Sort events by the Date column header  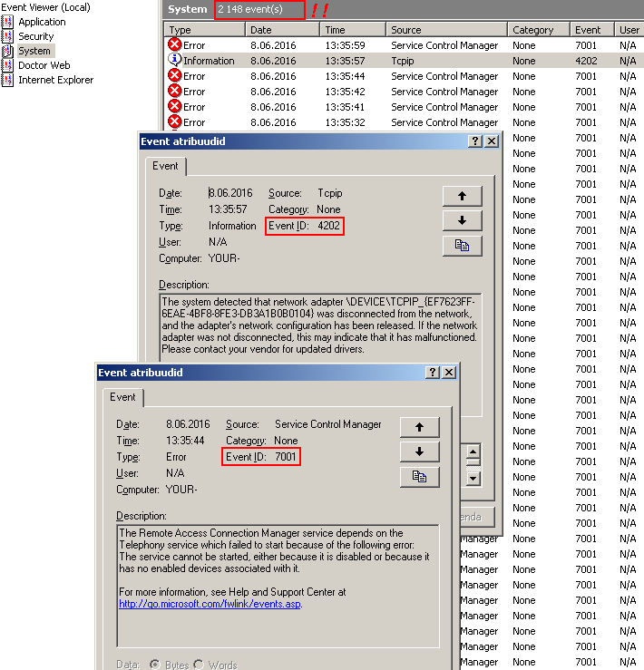tap(283, 30)
